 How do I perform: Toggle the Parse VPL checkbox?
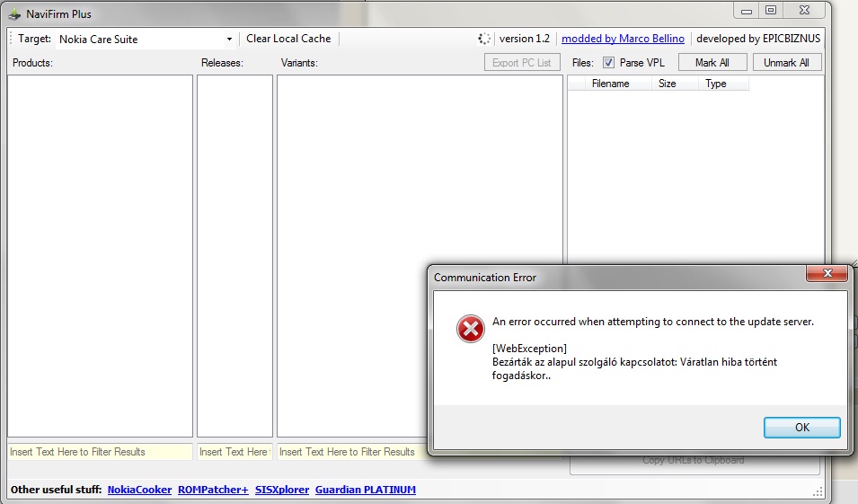point(608,62)
